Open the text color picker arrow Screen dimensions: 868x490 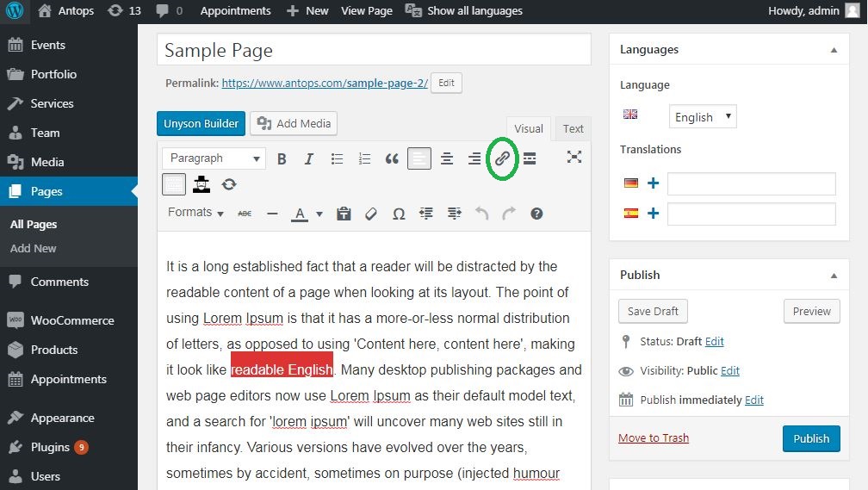coord(319,214)
